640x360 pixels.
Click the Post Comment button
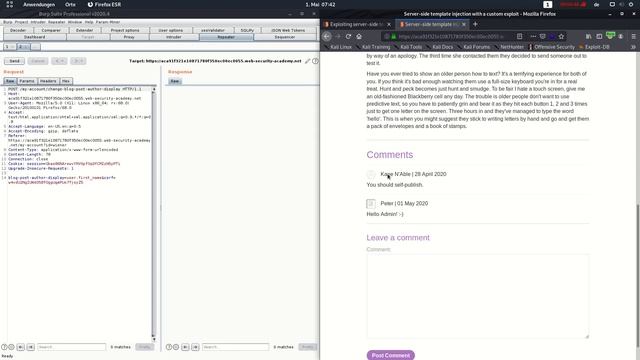pyautogui.click(x=391, y=355)
